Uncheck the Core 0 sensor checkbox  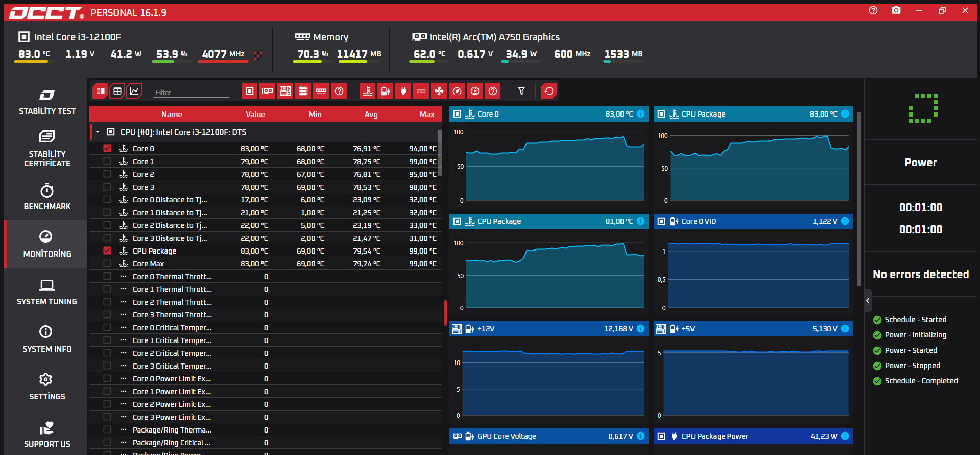107,148
